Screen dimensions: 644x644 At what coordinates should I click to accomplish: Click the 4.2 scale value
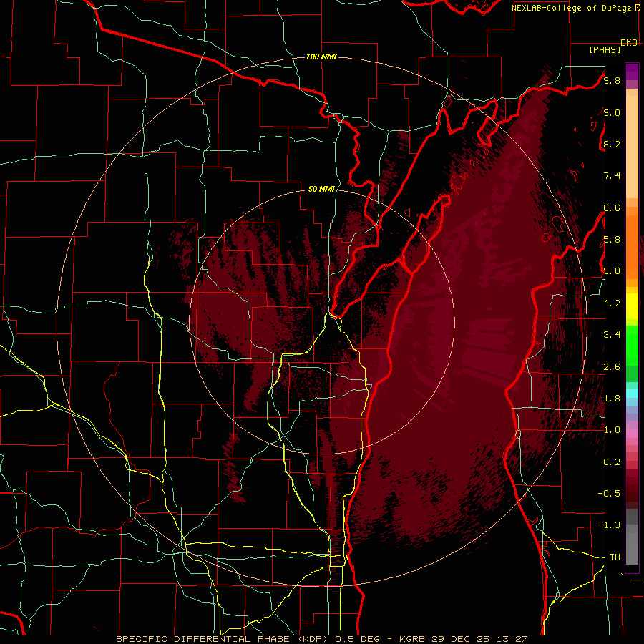tap(612, 303)
